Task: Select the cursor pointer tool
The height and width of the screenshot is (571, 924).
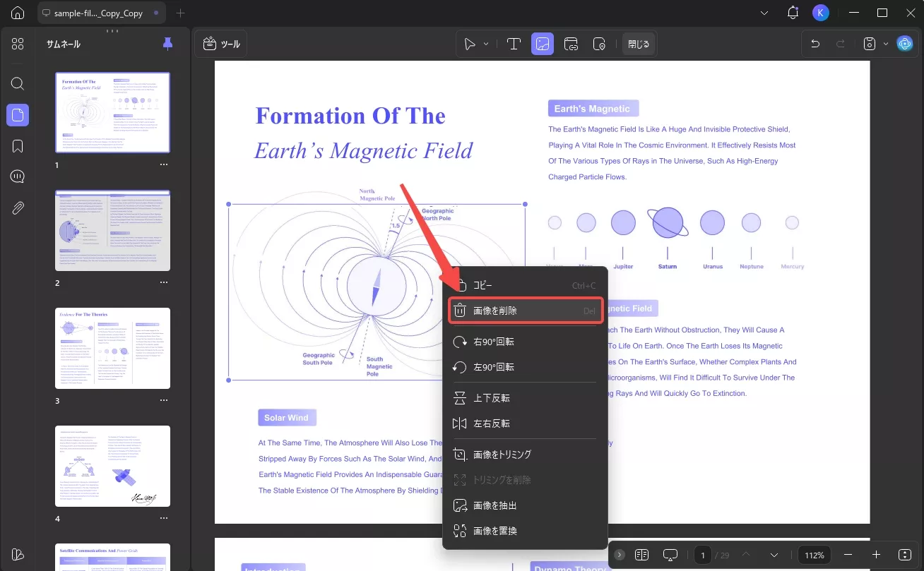Action: [x=470, y=44]
